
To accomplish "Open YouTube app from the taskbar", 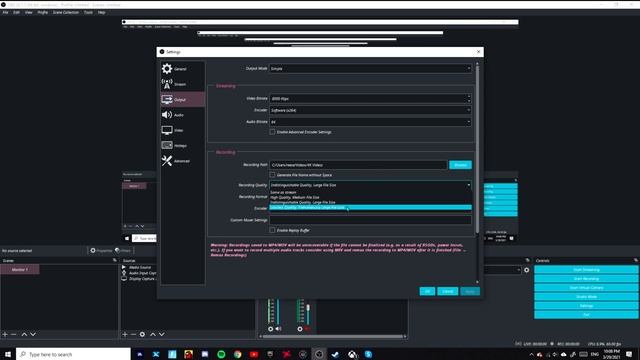I will (x=254, y=354).
